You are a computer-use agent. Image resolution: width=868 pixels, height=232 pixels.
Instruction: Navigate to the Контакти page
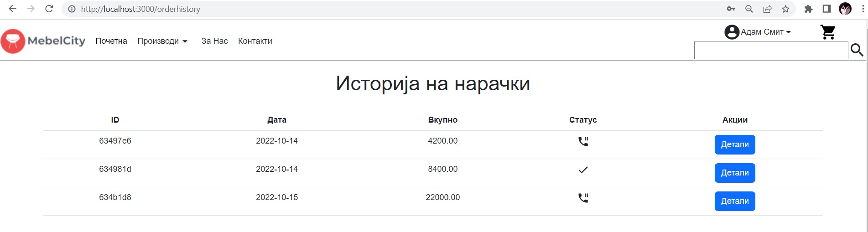(255, 41)
